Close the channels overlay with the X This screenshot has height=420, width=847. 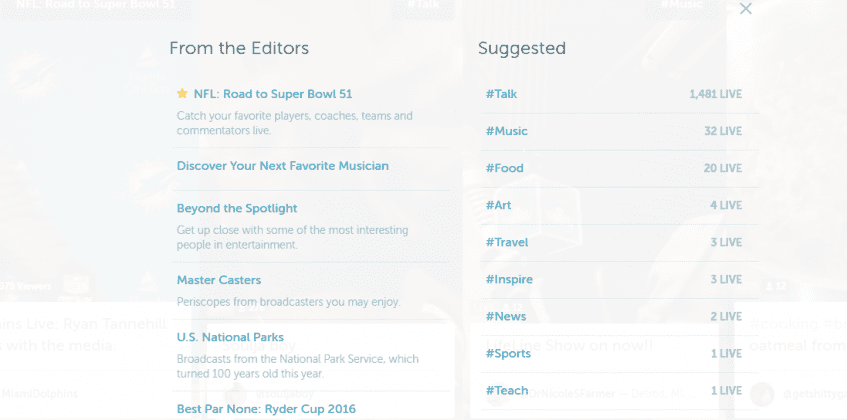tap(745, 9)
